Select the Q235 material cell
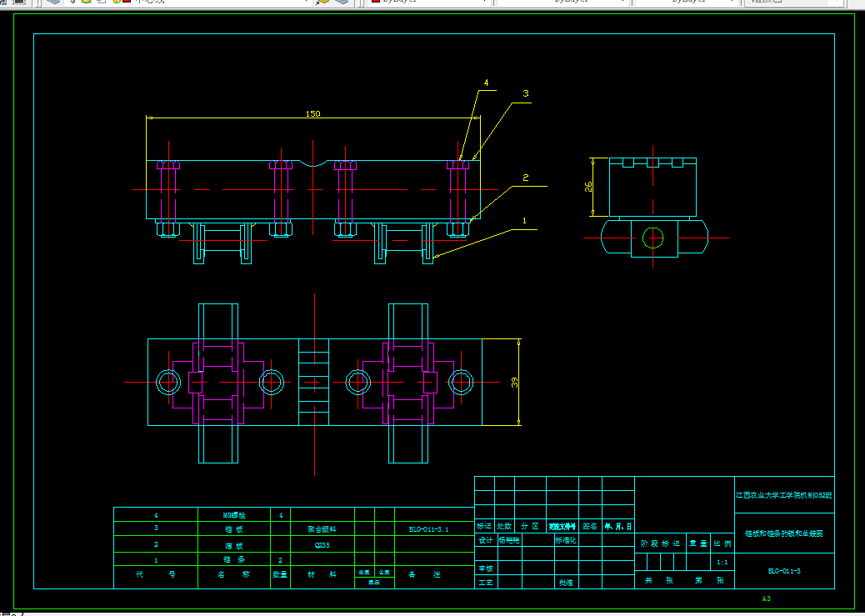 (x=322, y=545)
